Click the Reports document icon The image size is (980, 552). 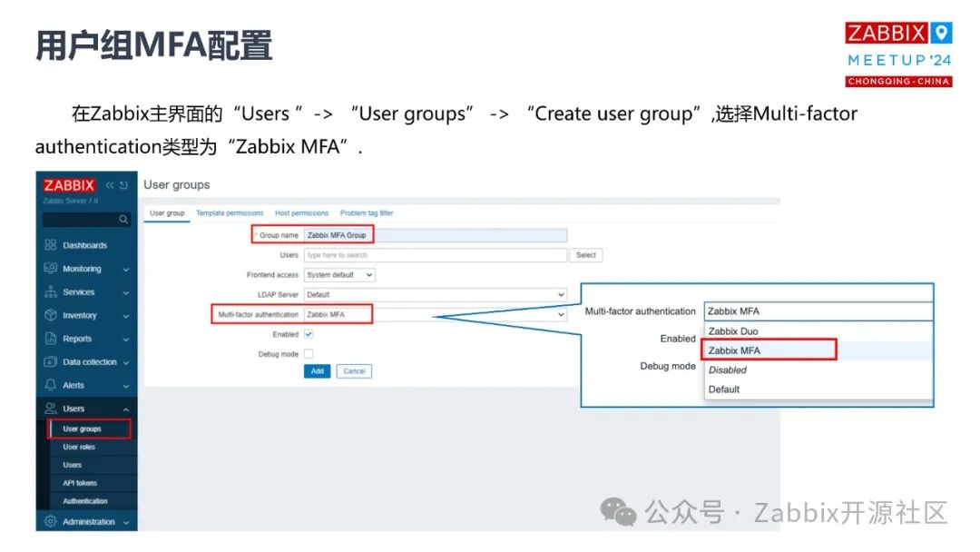(x=51, y=339)
